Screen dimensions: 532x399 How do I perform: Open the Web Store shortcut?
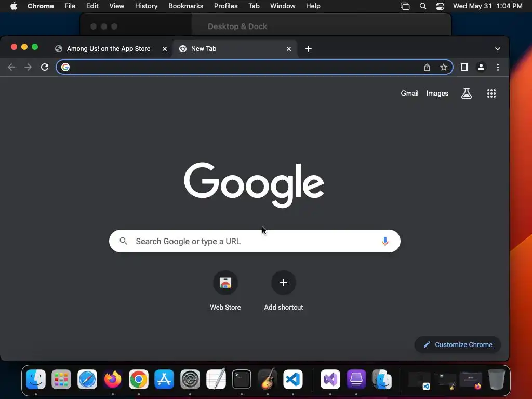(x=225, y=290)
